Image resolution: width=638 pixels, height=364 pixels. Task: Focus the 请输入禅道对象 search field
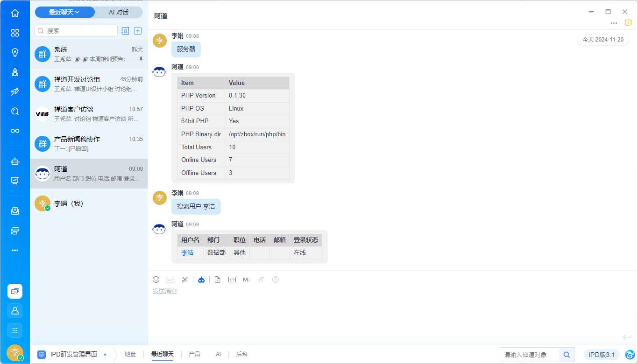tap(530, 355)
